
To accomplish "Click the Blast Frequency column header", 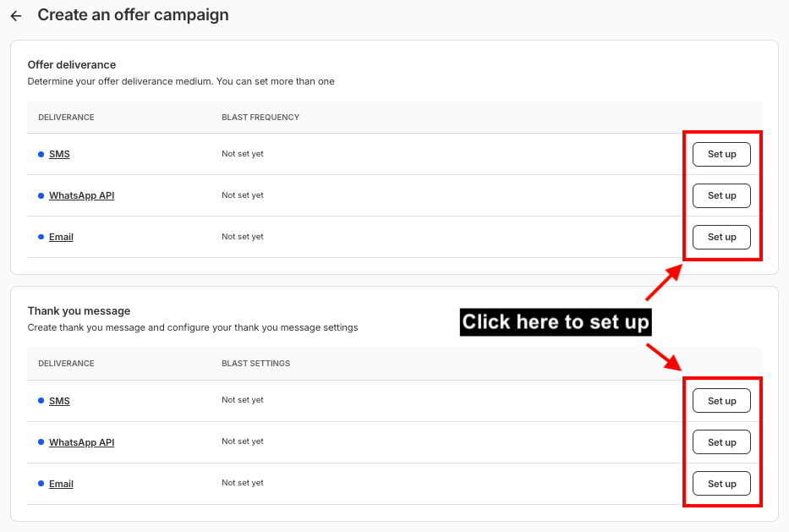I will (260, 118).
